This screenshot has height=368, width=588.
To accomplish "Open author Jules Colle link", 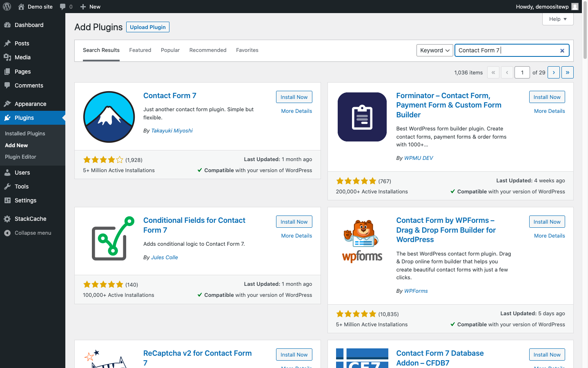I will (x=165, y=258).
